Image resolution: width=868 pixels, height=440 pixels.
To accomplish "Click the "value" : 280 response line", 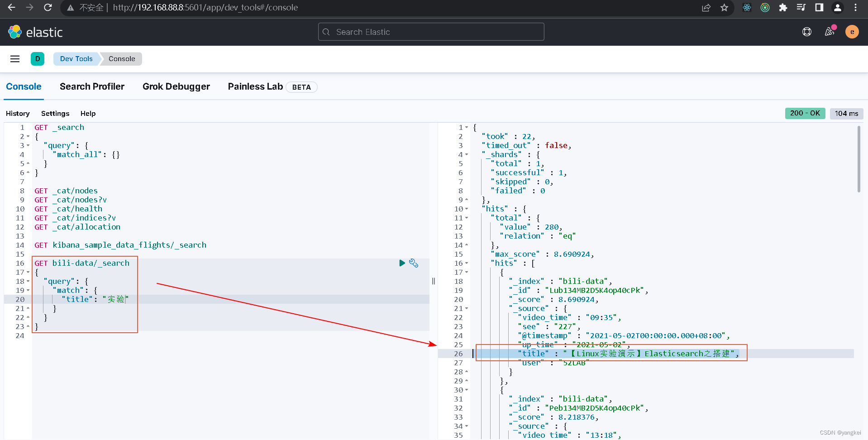I will [x=531, y=227].
